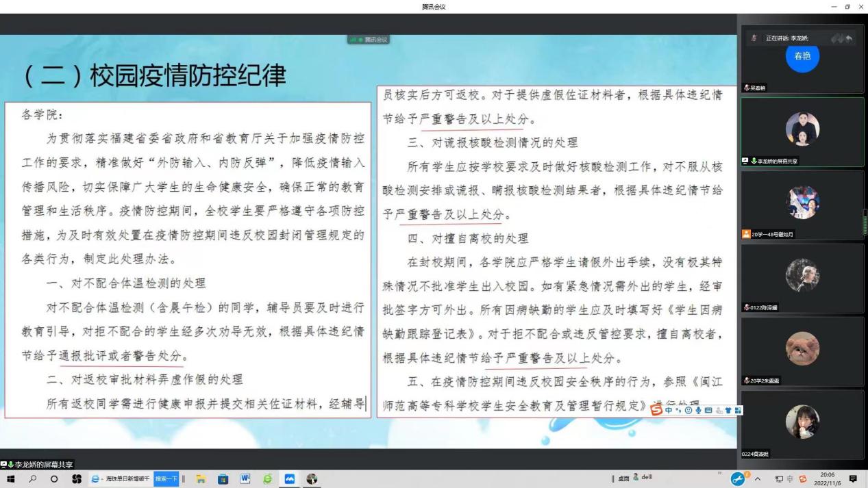Open Microsoft Word from the taskbar
This screenshot has height=488, width=868.
tap(245, 479)
